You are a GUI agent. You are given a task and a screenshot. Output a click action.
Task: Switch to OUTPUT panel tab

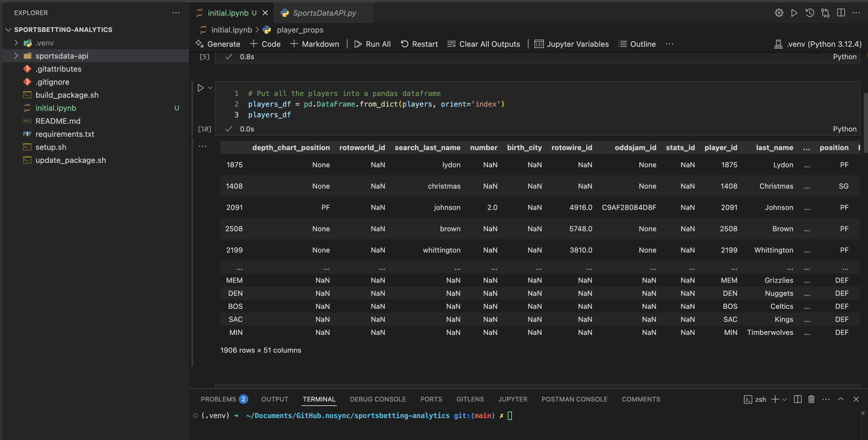(275, 399)
